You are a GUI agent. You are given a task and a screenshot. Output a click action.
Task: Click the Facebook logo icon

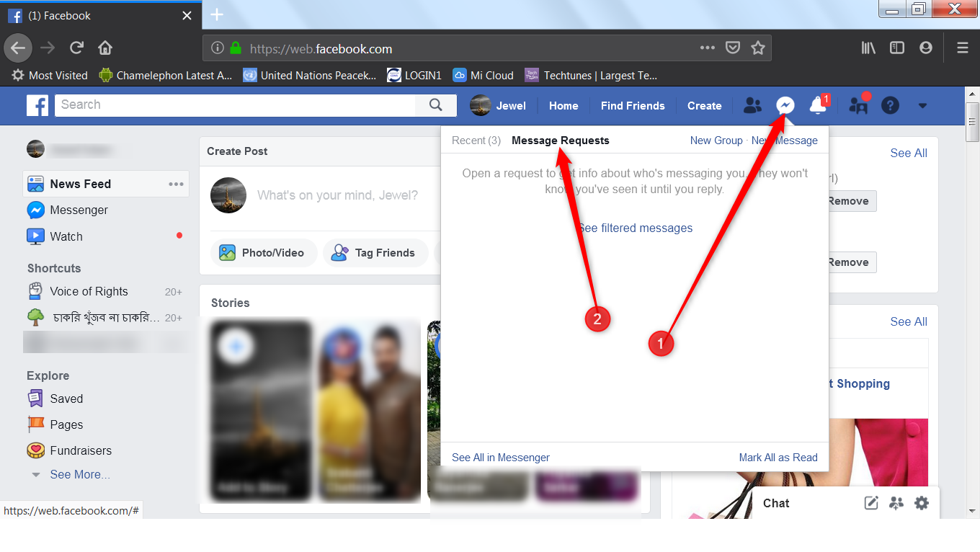coord(37,105)
